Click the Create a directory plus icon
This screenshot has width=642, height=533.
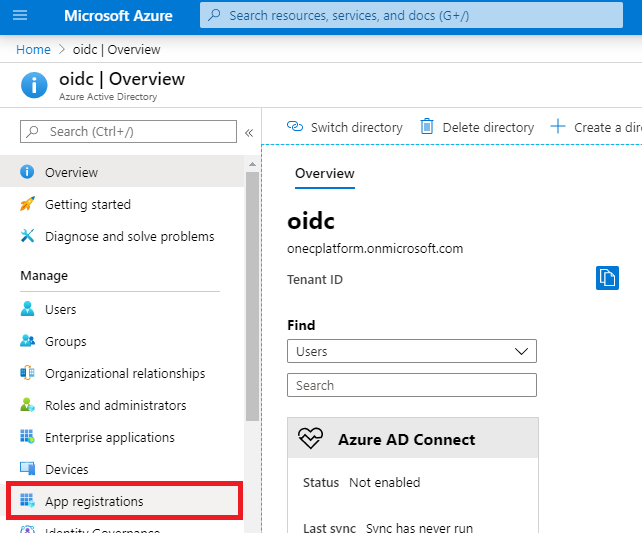tap(558, 127)
